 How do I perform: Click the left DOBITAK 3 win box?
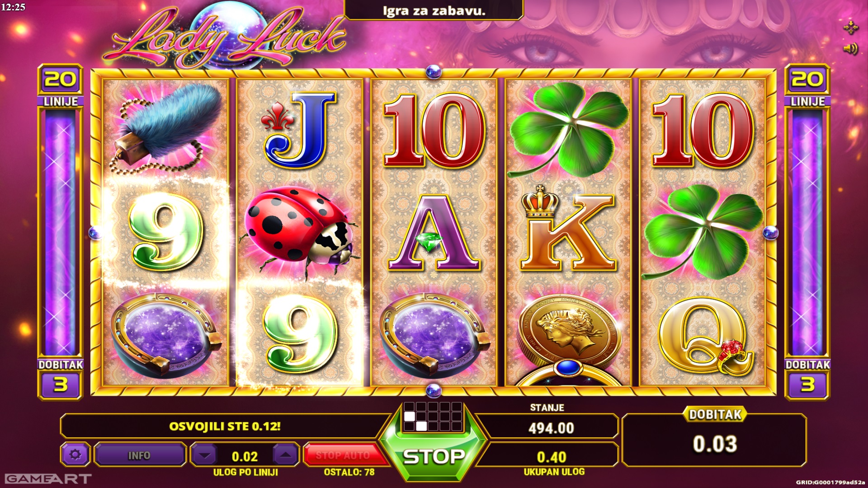tap(61, 379)
